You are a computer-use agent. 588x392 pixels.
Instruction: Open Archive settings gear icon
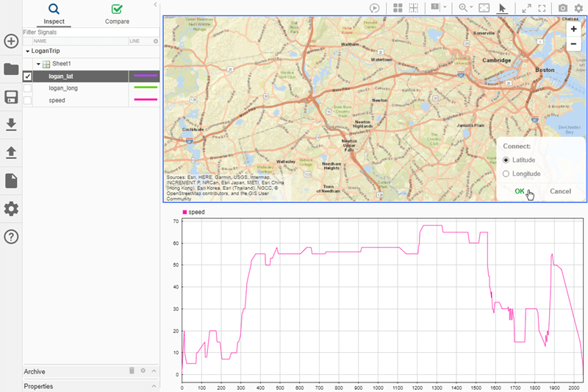(x=143, y=371)
